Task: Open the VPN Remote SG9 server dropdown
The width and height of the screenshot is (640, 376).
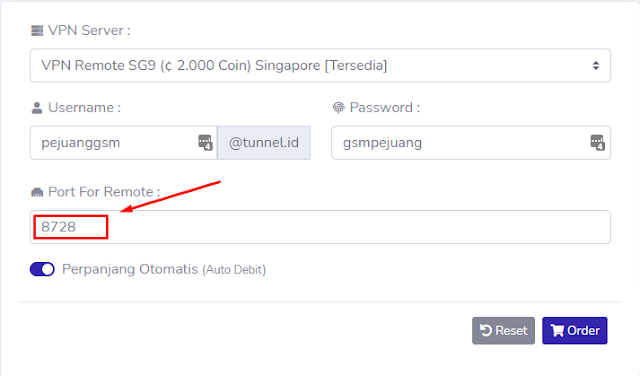Action: (x=320, y=65)
